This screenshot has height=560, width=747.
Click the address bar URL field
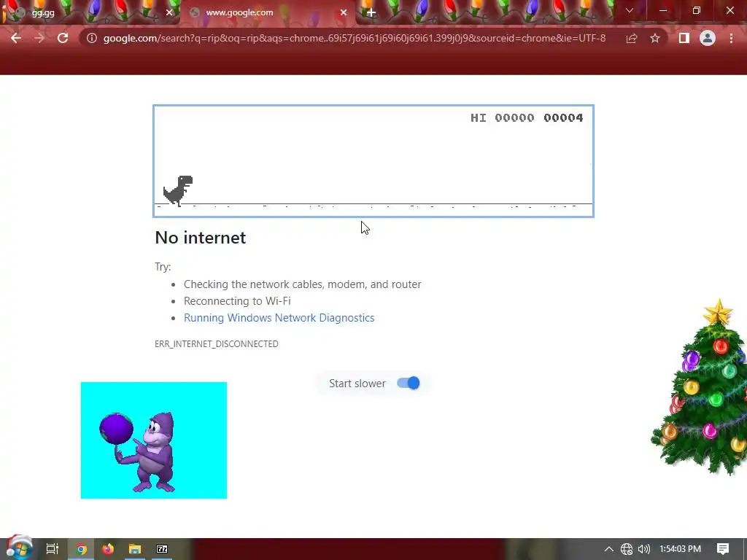click(355, 38)
